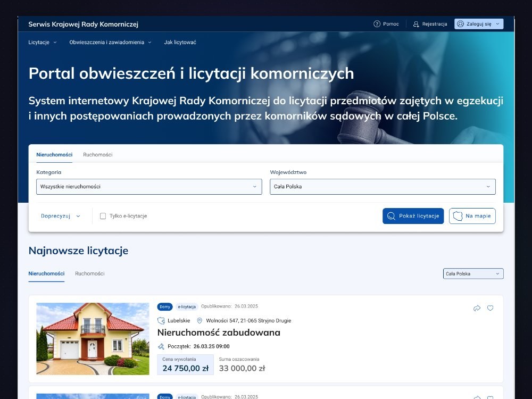
Task: Click the magnifier icon in Pokaż licytacje
Action: (x=391, y=216)
